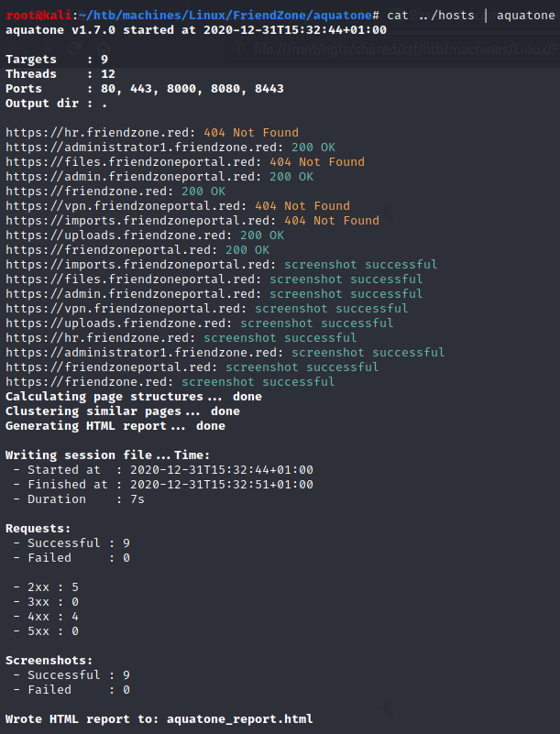Click the Ports list line

pos(145,89)
